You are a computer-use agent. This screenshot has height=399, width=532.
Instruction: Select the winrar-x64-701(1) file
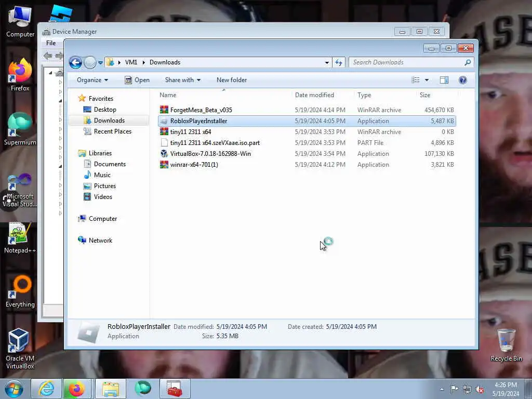307,165
